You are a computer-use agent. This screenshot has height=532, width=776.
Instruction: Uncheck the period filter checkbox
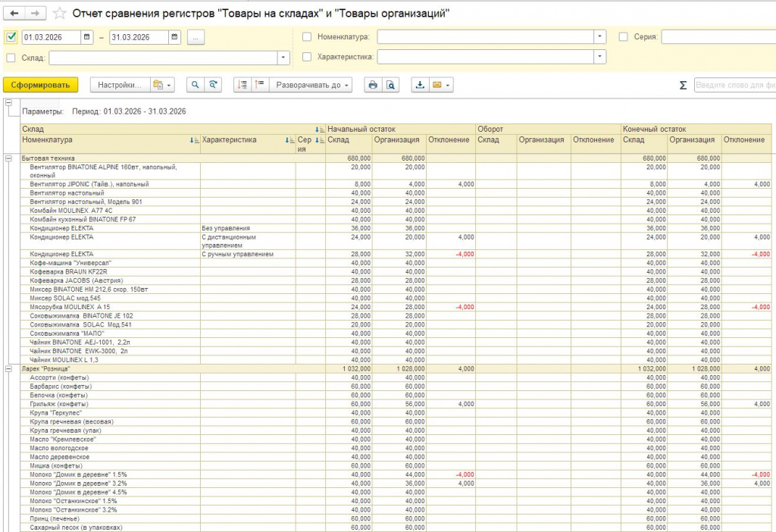[11, 37]
